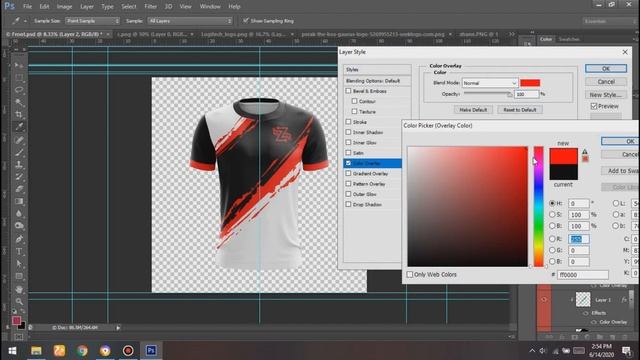640x360 pixels.
Task: Open the Filter menu
Action: tap(150, 7)
